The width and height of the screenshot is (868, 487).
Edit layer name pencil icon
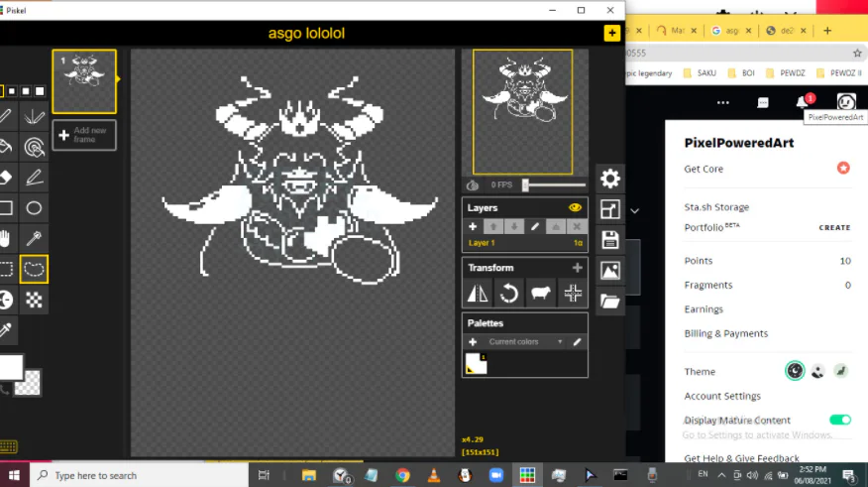tap(535, 226)
